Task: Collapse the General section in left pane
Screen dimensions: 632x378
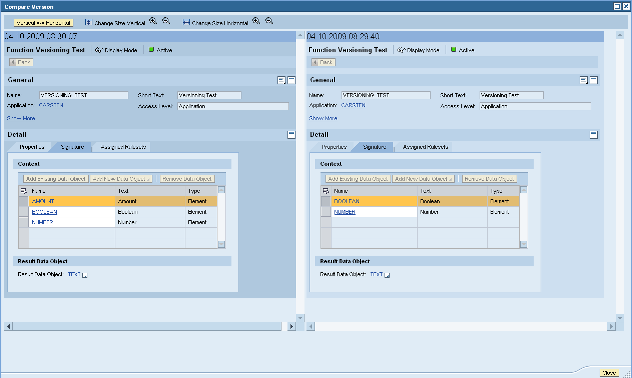Action: click(291, 80)
